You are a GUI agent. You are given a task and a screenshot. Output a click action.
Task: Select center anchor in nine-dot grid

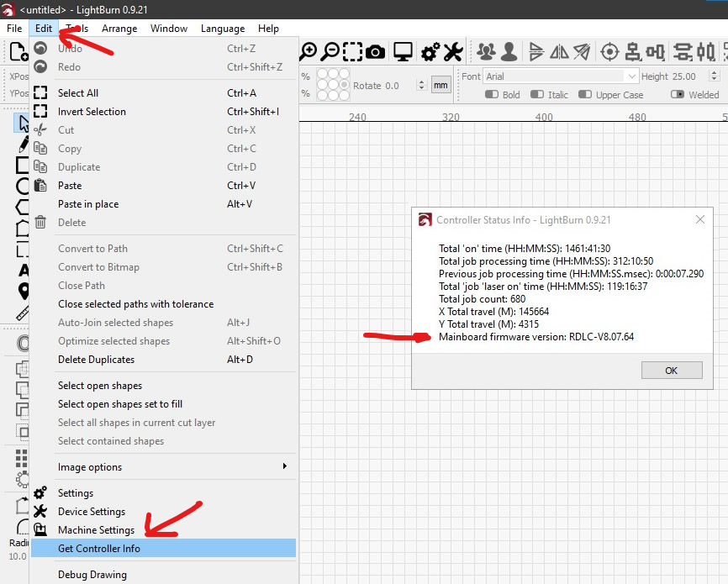[333, 85]
